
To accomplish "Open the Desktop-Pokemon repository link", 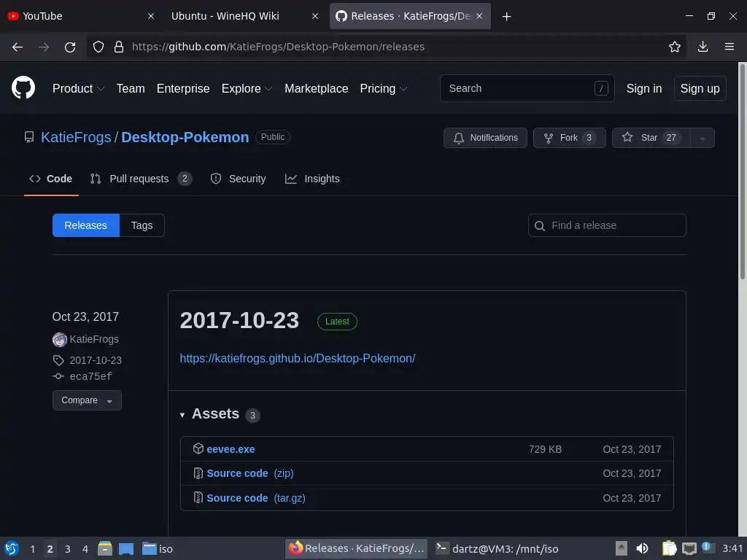I will 185,137.
